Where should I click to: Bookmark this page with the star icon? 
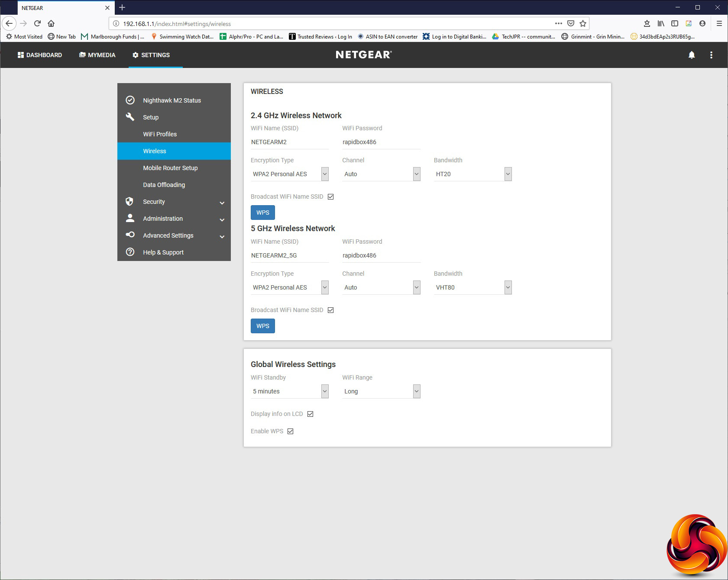(x=583, y=23)
